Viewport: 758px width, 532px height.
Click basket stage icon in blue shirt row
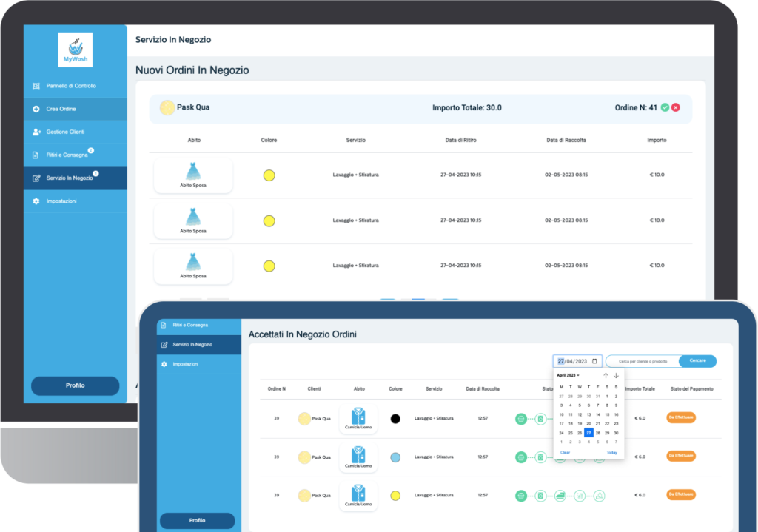tap(521, 457)
